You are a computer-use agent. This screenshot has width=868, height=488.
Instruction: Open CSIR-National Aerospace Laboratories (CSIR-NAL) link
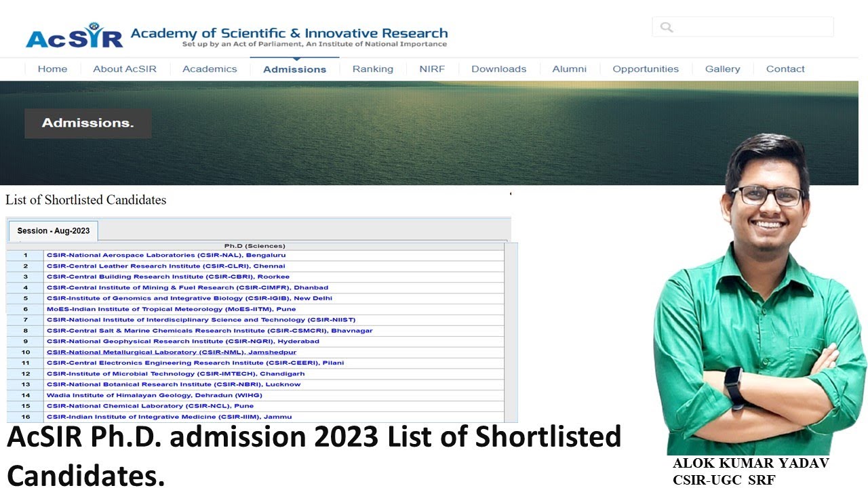[166, 255]
